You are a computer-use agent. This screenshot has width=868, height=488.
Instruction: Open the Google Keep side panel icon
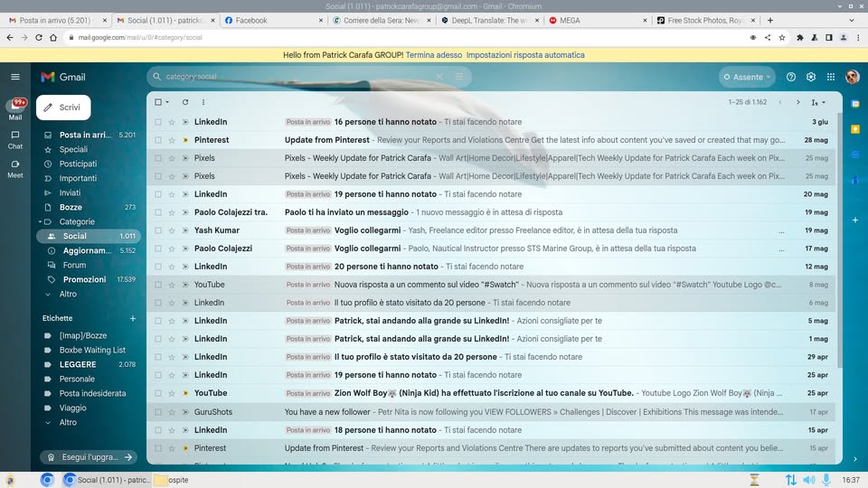855,129
